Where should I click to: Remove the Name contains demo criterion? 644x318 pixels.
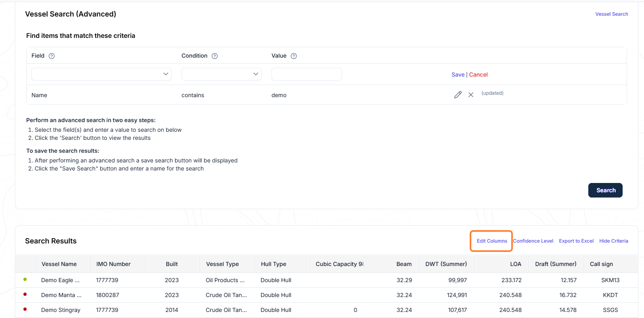pos(471,95)
